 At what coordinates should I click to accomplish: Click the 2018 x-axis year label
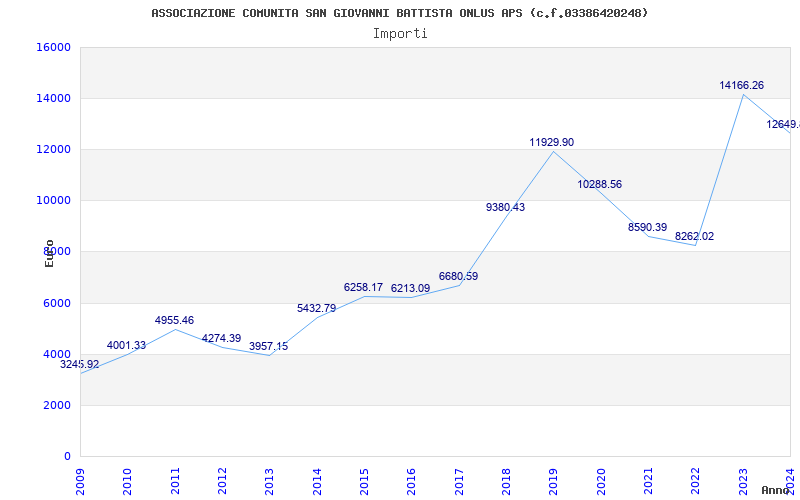point(506,482)
